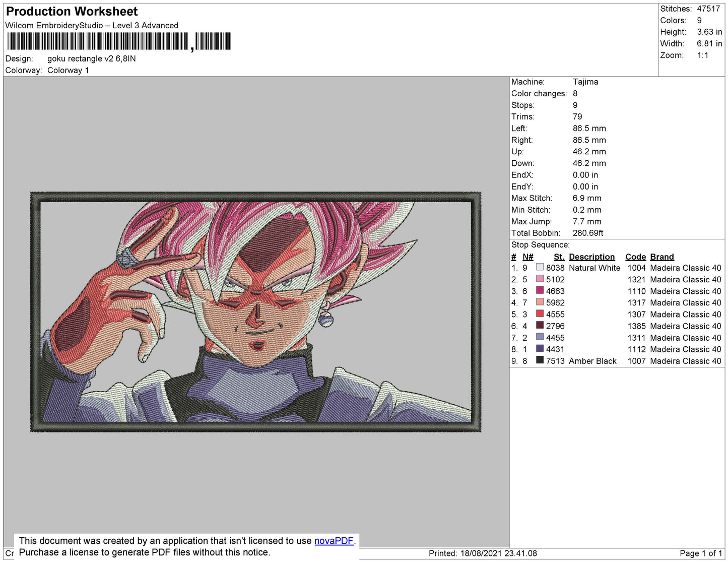Click the 'Production Worksheet' title

coord(72,11)
